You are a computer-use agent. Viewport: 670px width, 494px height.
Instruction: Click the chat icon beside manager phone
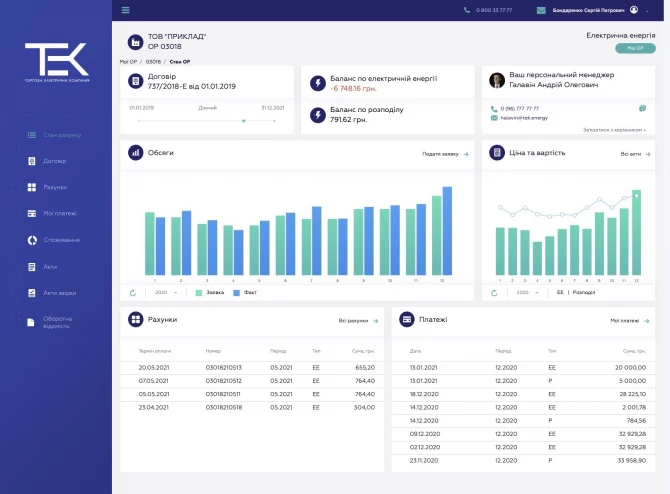[642, 108]
